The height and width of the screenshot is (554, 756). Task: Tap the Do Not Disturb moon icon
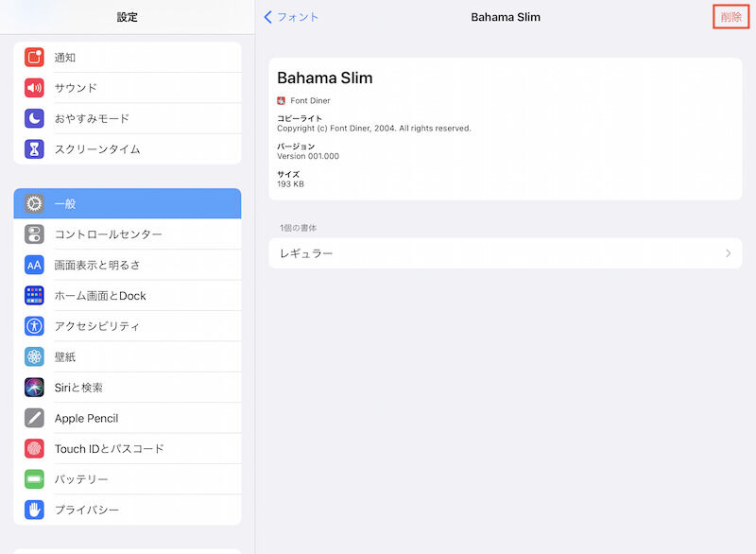tap(34, 118)
